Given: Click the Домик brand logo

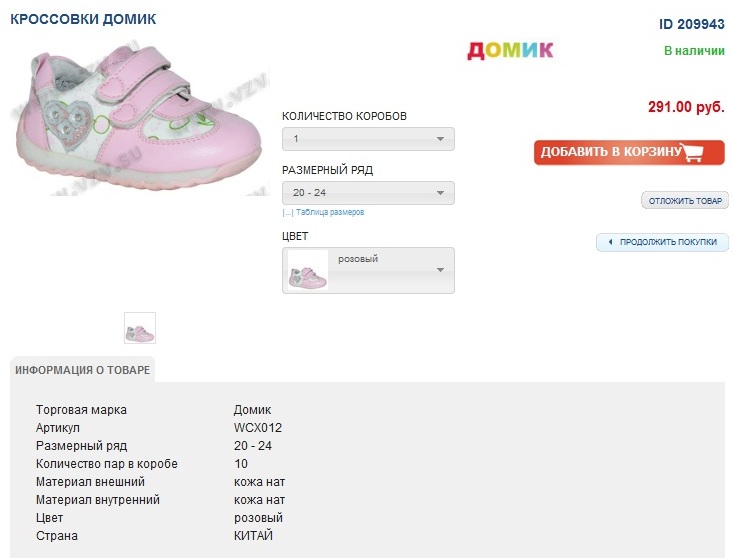Looking at the screenshot, I should tap(510, 49).
